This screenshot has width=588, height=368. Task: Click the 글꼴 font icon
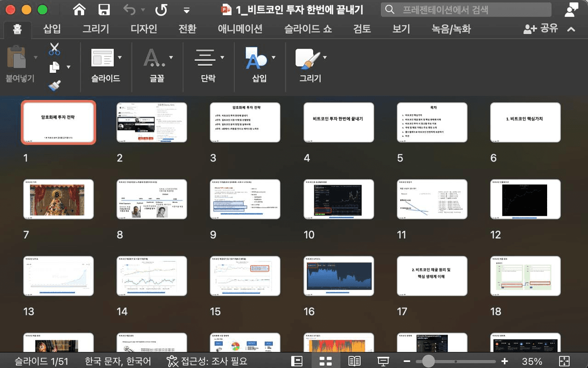click(154, 58)
